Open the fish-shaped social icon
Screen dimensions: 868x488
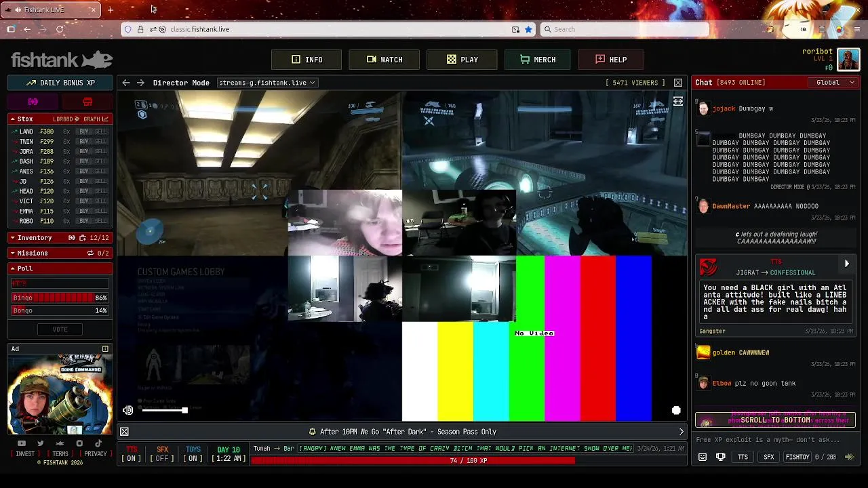60,443
